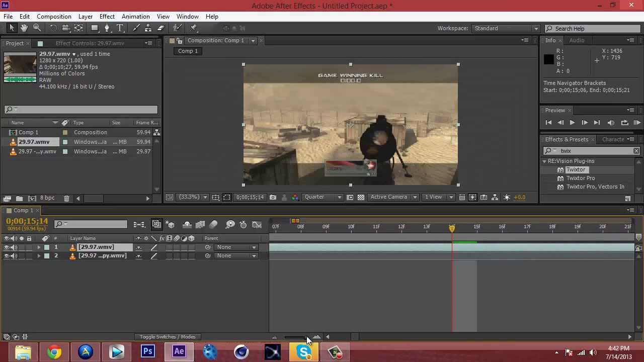The width and height of the screenshot is (644, 362).
Task: Click the current time display 0;00;15;14
Action: 27,221
